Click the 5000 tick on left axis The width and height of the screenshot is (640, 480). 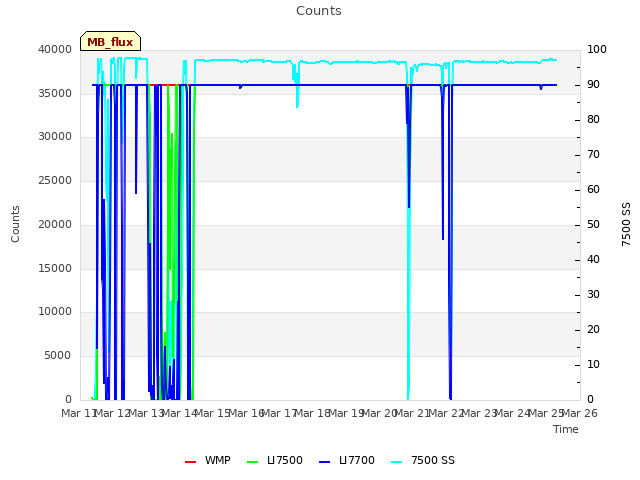click(x=58, y=356)
